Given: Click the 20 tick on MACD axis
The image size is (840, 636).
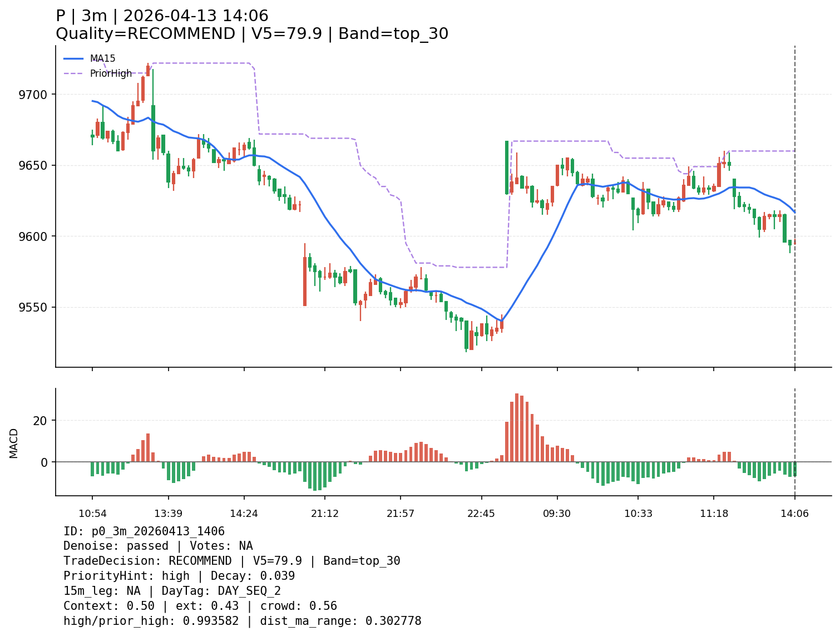Looking at the screenshot, I should (x=40, y=421).
